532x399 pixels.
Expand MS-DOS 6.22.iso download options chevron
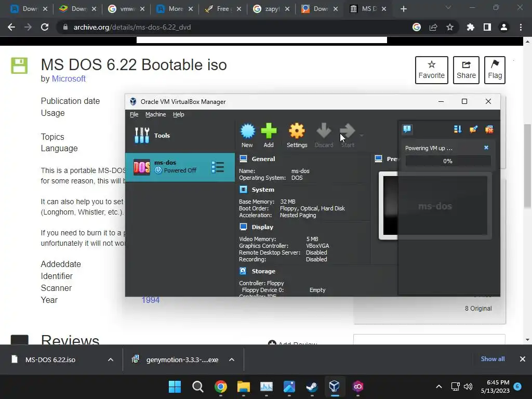pos(111,360)
